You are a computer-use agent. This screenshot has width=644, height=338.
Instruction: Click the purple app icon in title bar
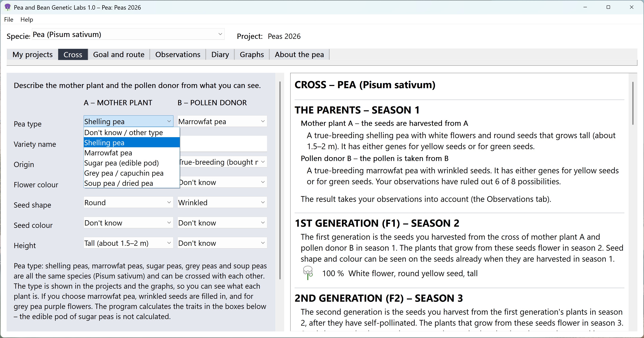pos(8,7)
